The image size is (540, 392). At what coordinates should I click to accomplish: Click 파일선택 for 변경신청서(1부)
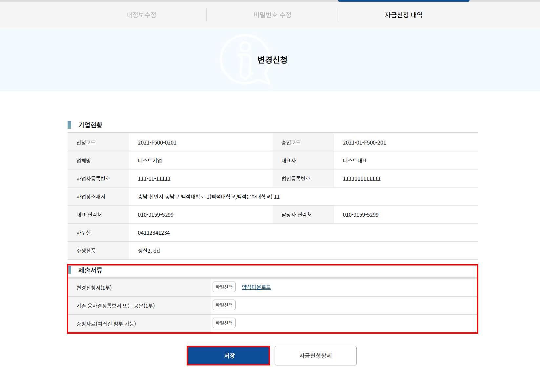pyautogui.click(x=224, y=287)
